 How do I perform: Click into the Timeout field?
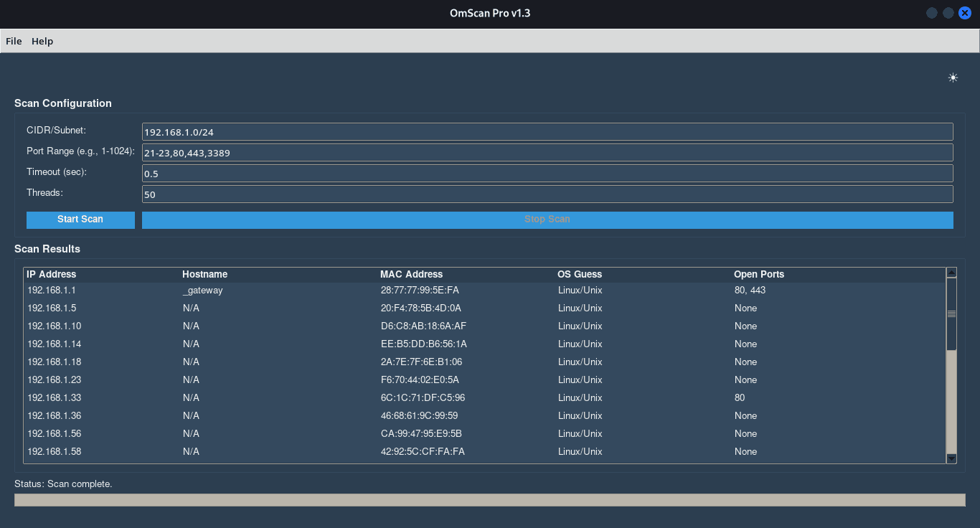547,174
